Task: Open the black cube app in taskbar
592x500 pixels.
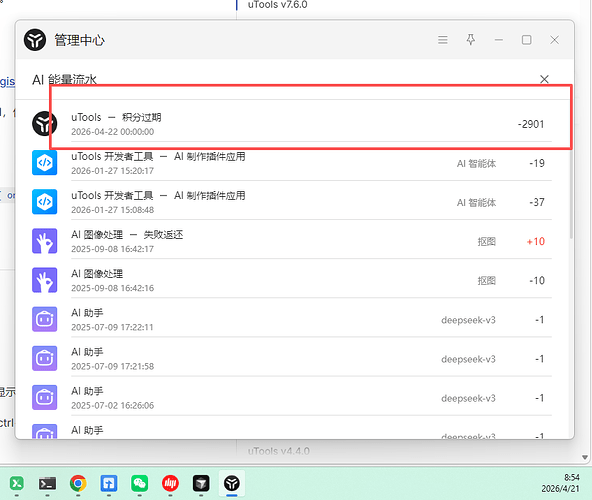Action: click(201, 483)
